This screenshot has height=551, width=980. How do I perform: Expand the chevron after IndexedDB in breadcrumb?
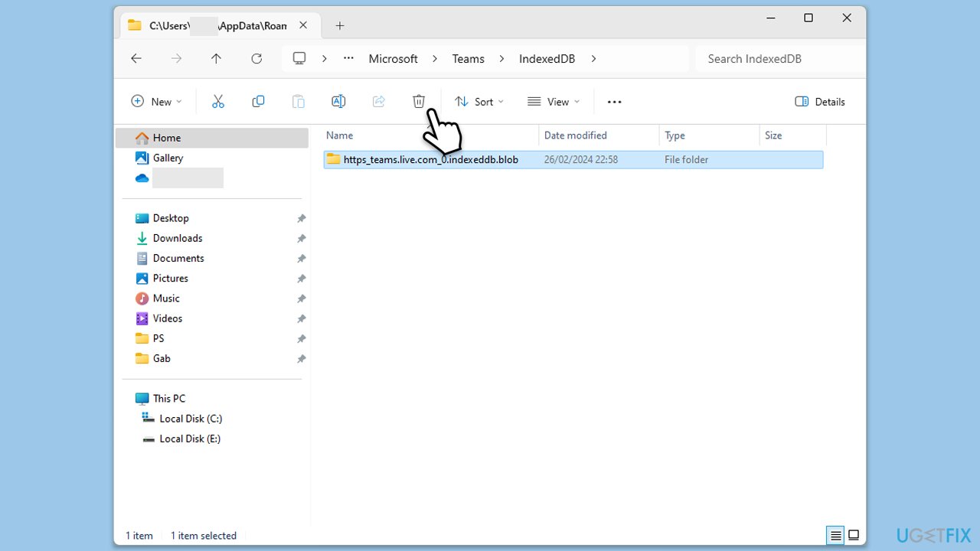593,59
